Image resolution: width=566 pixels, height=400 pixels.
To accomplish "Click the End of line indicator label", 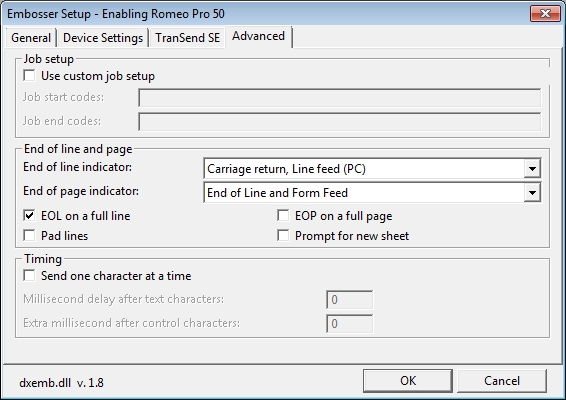I will (78, 167).
